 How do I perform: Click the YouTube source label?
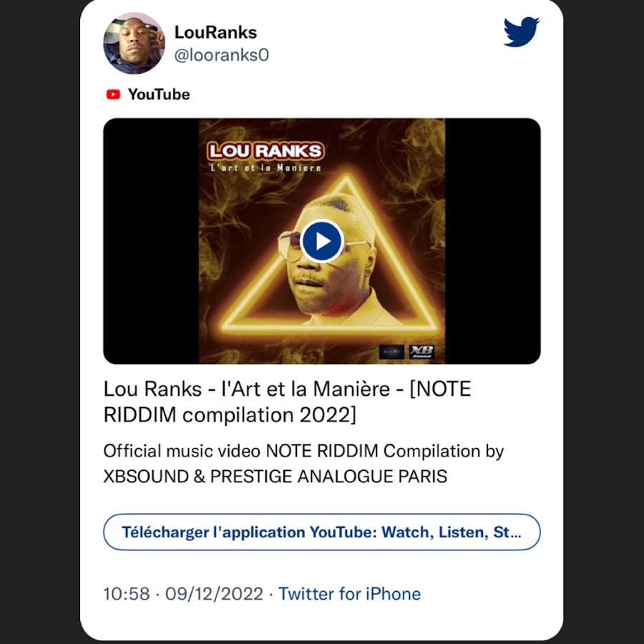[159, 94]
